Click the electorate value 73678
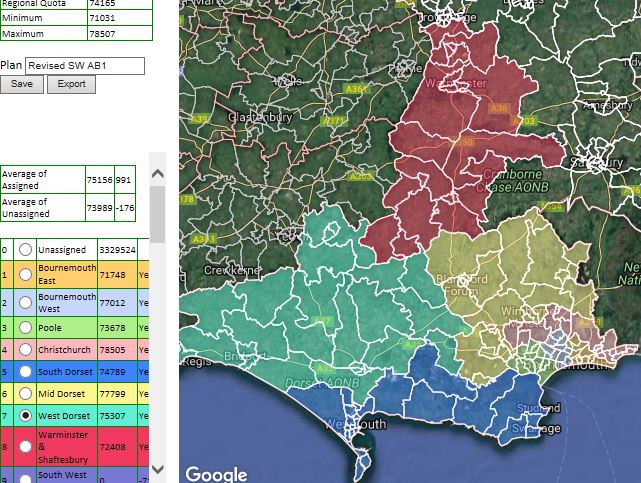Screen dimensions: 641x483 [x=112, y=328]
